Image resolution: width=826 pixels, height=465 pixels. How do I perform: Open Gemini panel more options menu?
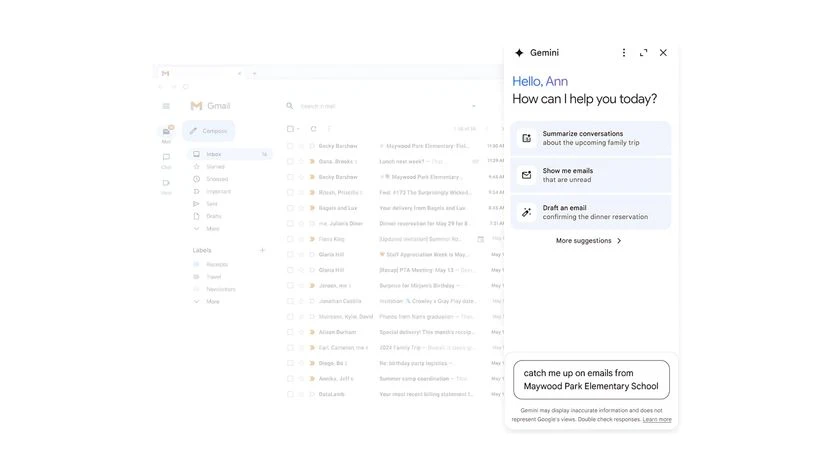click(x=624, y=53)
